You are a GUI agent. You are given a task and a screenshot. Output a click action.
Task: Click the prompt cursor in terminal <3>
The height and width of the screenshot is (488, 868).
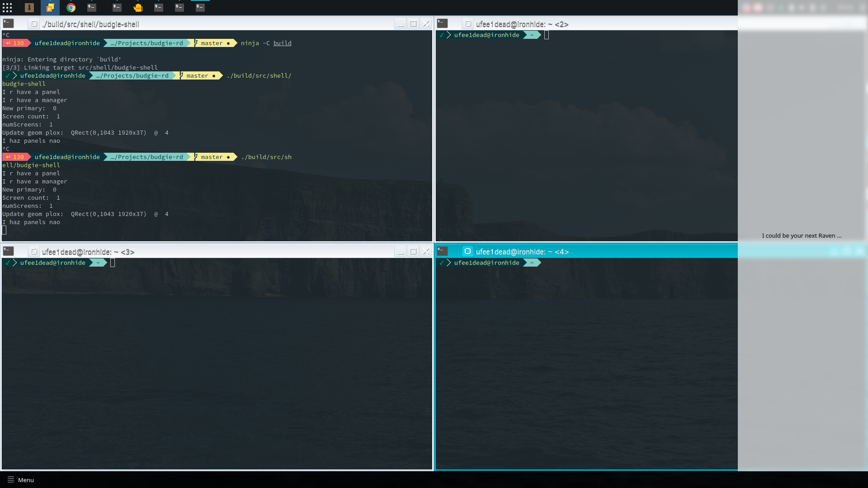coord(113,263)
